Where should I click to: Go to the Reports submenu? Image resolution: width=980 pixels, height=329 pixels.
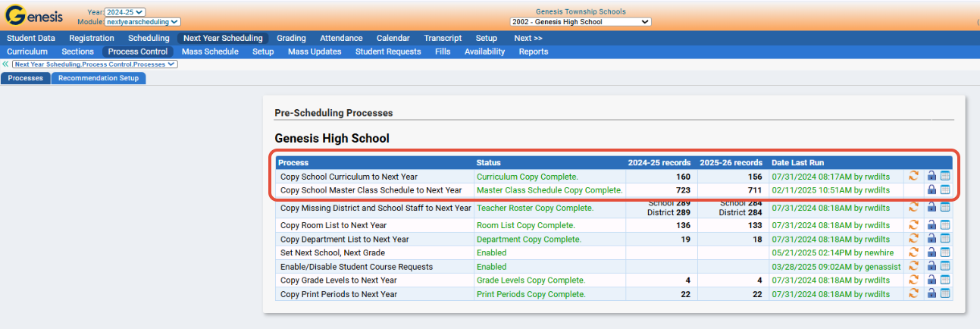tap(534, 52)
